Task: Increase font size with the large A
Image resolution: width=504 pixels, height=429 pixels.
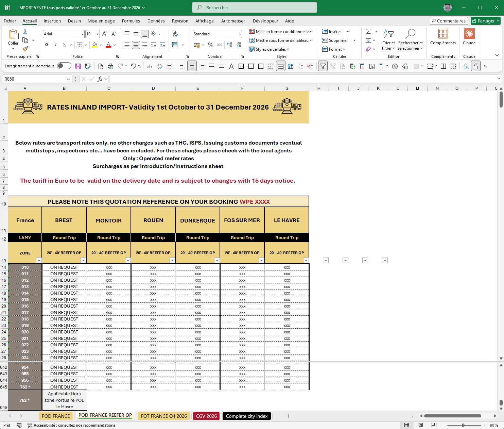Action: pyautogui.click(x=105, y=34)
